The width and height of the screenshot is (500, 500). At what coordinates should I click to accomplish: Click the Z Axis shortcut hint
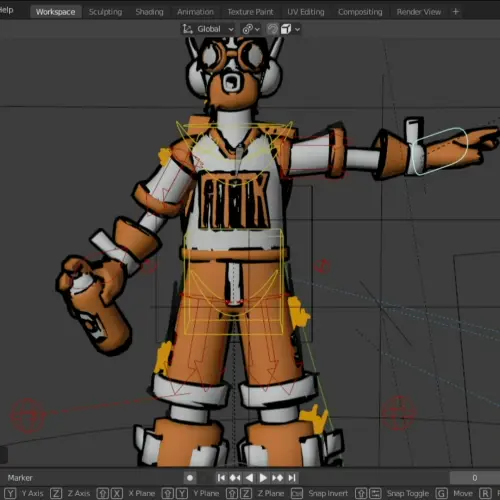point(79,493)
